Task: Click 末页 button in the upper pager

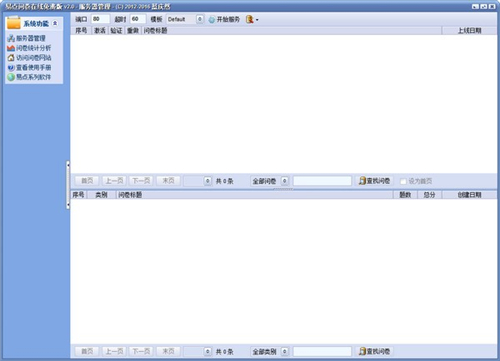Action: [168, 181]
